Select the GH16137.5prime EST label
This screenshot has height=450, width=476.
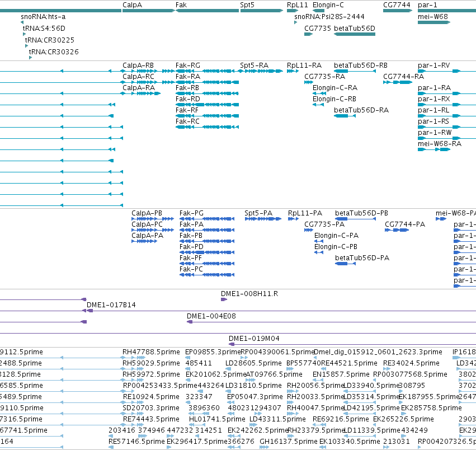(x=289, y=442)
